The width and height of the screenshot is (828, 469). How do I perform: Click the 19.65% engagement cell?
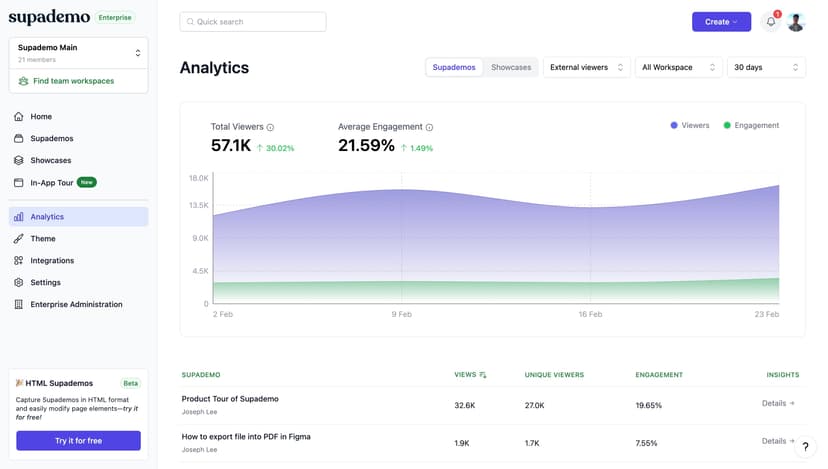648,406
